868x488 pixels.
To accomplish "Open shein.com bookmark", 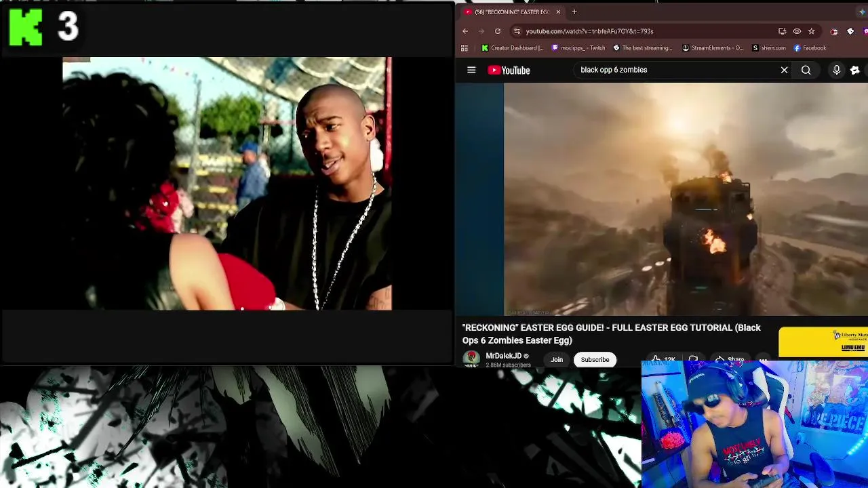I will pos(769,48).
